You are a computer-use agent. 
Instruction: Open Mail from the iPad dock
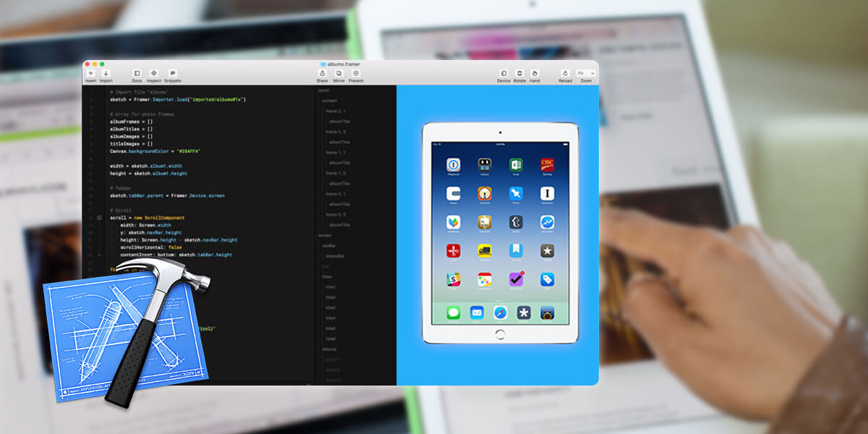coord(477,312)
